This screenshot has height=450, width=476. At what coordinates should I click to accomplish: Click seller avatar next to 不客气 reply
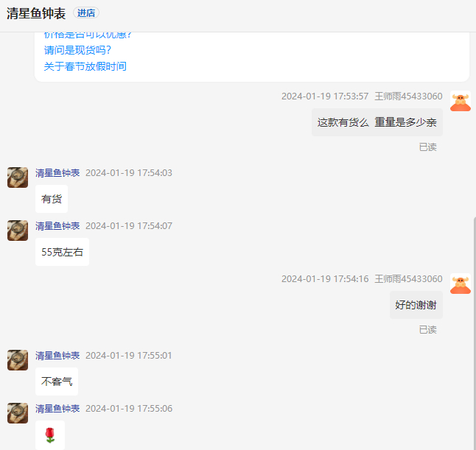click(x=18, y=360)
